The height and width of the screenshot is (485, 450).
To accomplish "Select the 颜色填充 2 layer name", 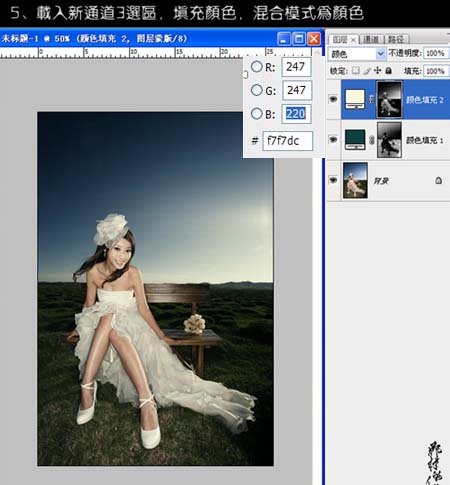I will point(425,100).
